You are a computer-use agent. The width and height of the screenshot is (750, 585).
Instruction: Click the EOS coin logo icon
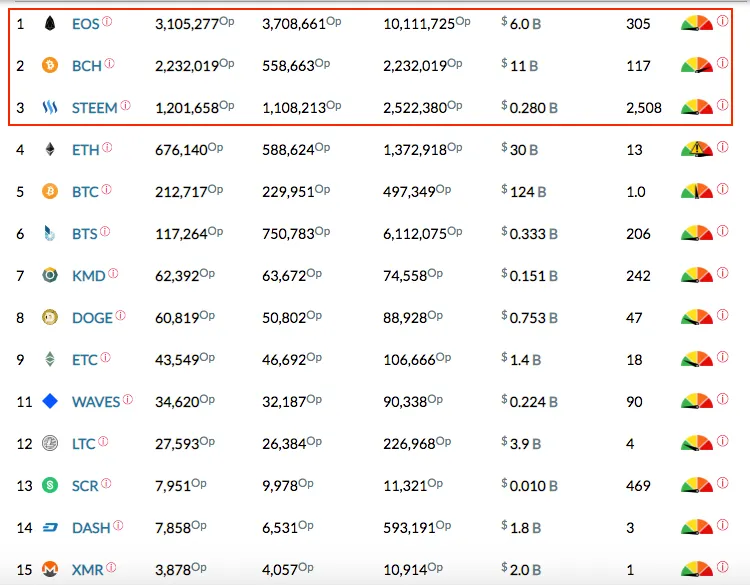click(50, 23)
